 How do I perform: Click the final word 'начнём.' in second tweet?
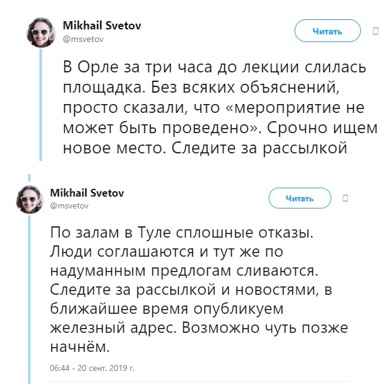pyautogui.click(x=80, y=347)
